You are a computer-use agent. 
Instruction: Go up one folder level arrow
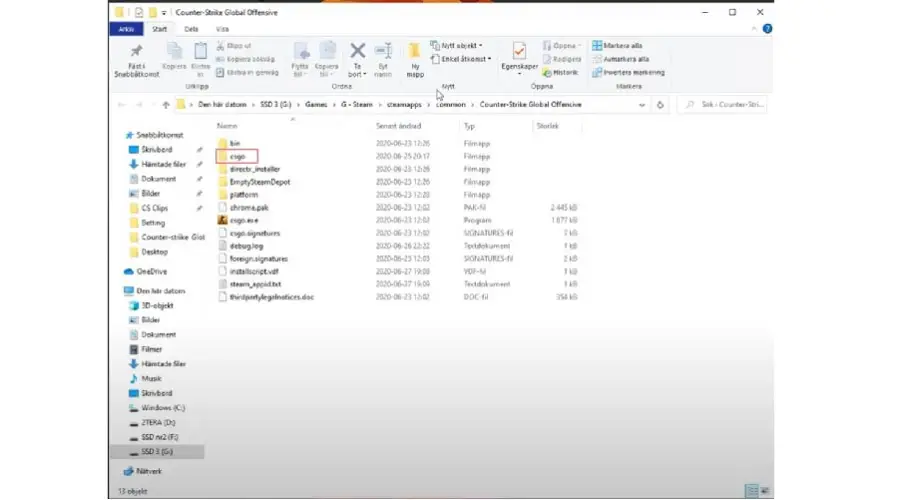[x=166, y=104]
